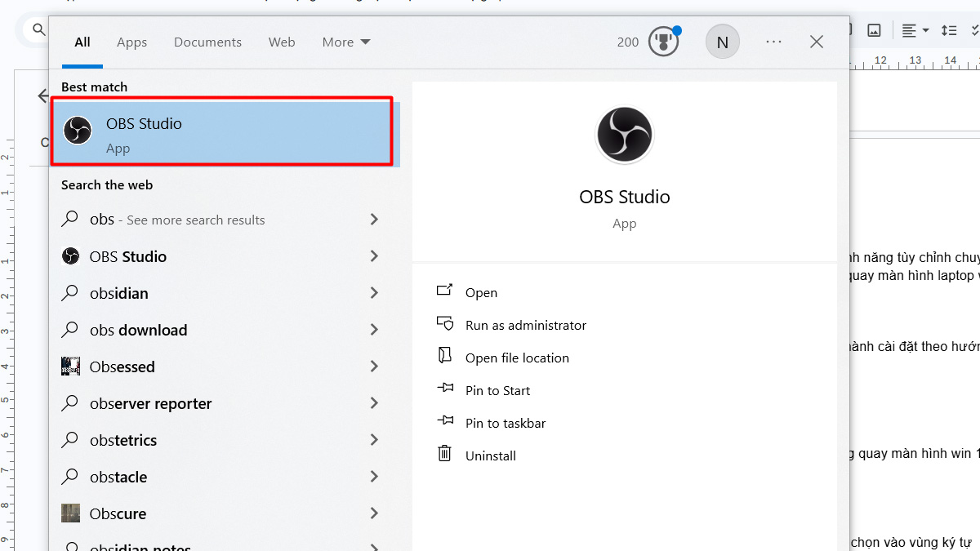Click the search icon in Google Docs
Image resolution: width=980 pixels, height=551 pixels.
point(38,30)
